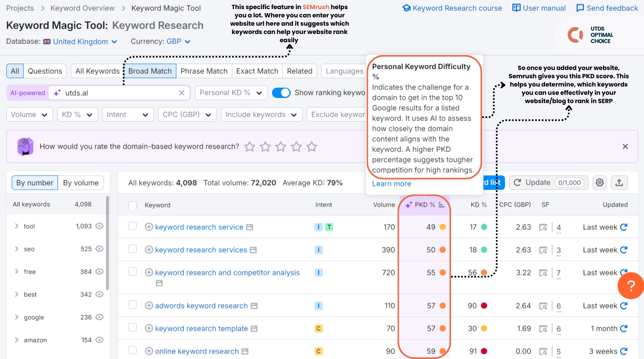This screenshot has width=644, height=359.
Task: Click the Update button
Action: (549, 183)
